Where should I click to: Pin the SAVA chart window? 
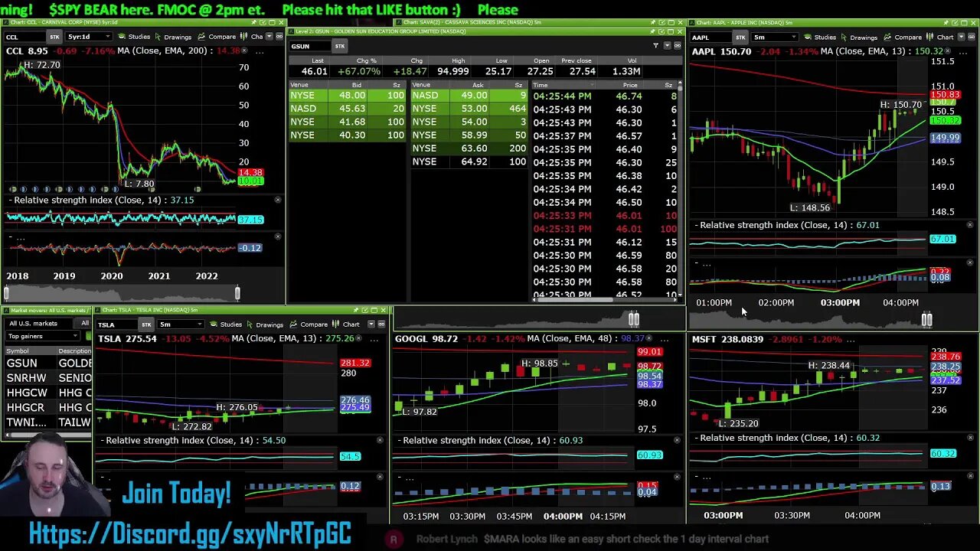652,22
